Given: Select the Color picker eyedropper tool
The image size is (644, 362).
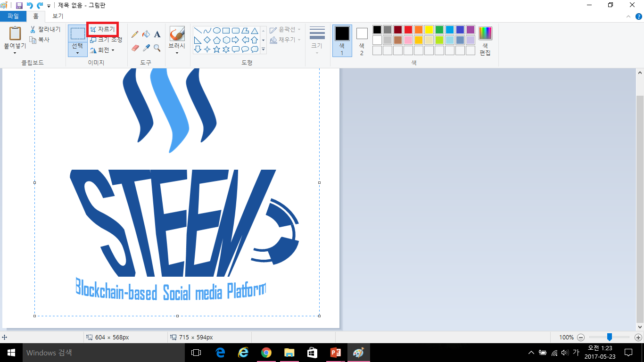Looking at the screenshot, I should point(146,48).
